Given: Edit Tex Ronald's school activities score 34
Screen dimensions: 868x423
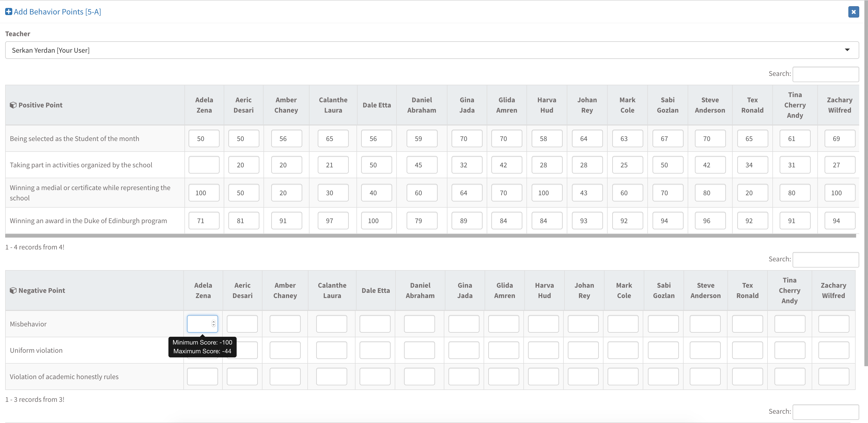Looking at the screenshot, I should [x=753, y=165].
